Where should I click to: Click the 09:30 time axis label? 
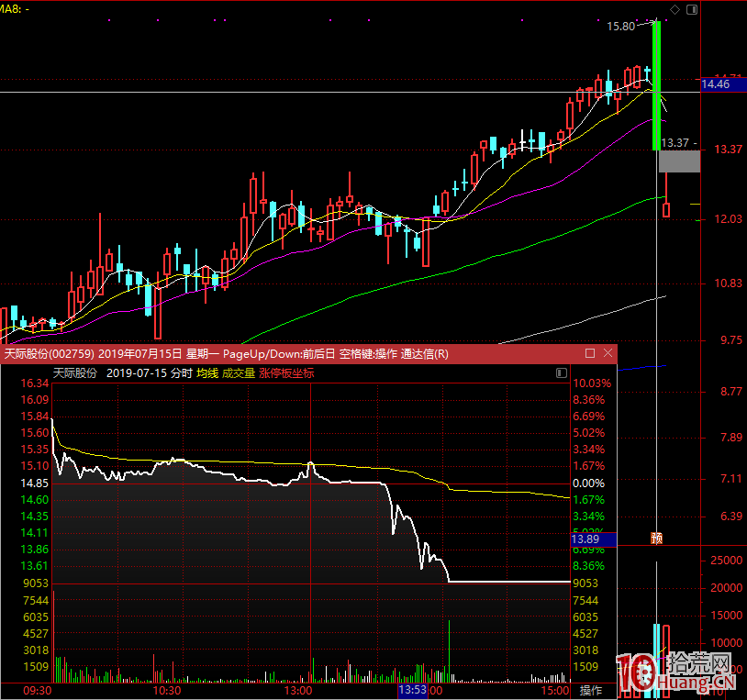pyautogui.click(x=37, y=691)
